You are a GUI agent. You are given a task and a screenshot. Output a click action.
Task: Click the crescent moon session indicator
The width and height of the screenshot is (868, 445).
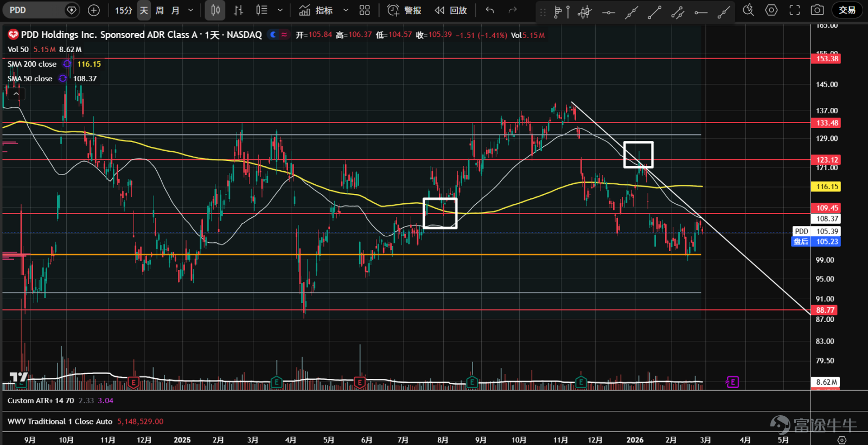273,35
